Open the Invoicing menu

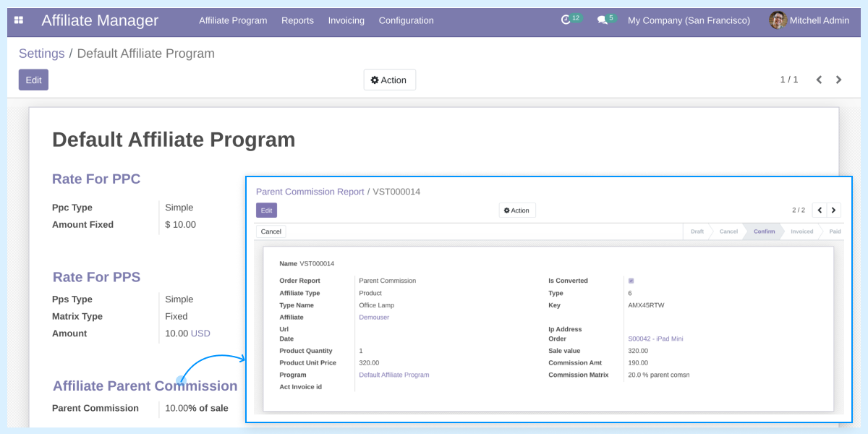(x=346, y=20)
